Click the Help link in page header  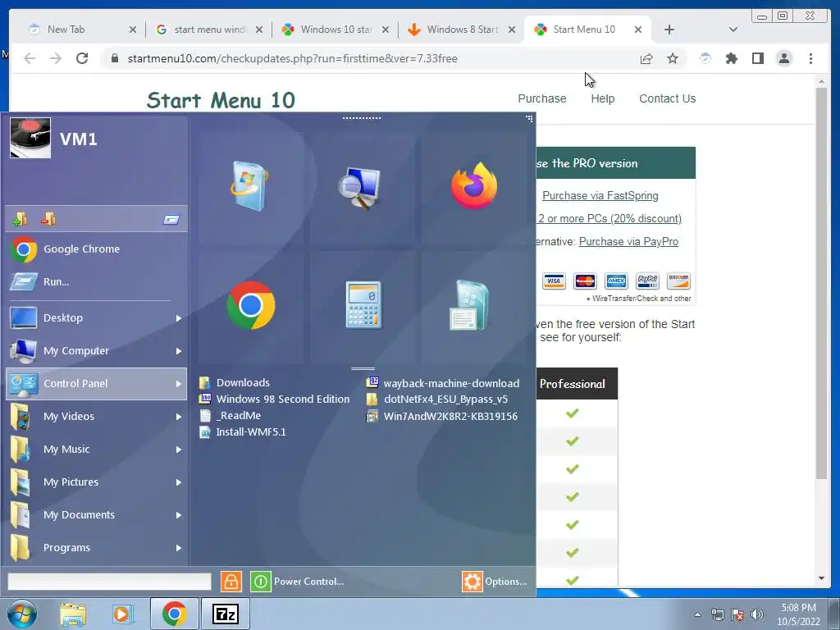point(603,98)
